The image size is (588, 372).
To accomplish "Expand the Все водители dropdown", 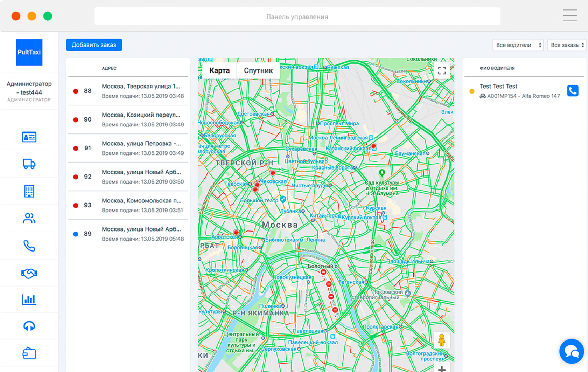I will (x=518, y=45).
